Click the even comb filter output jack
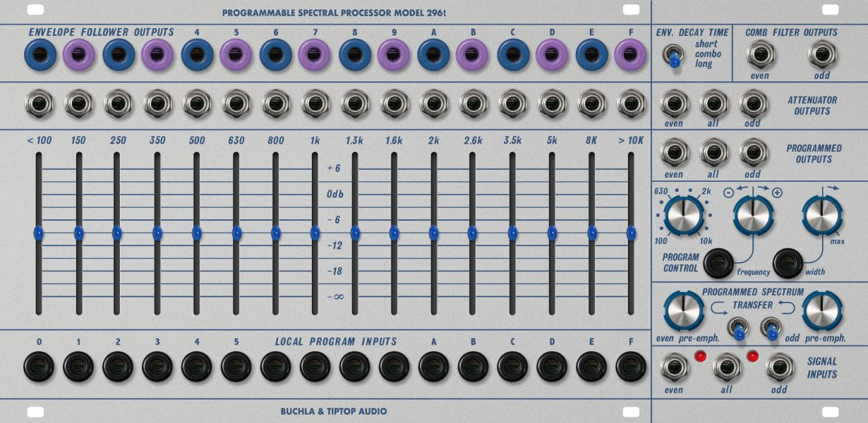The image size is (868, 423). click(761, 54)
